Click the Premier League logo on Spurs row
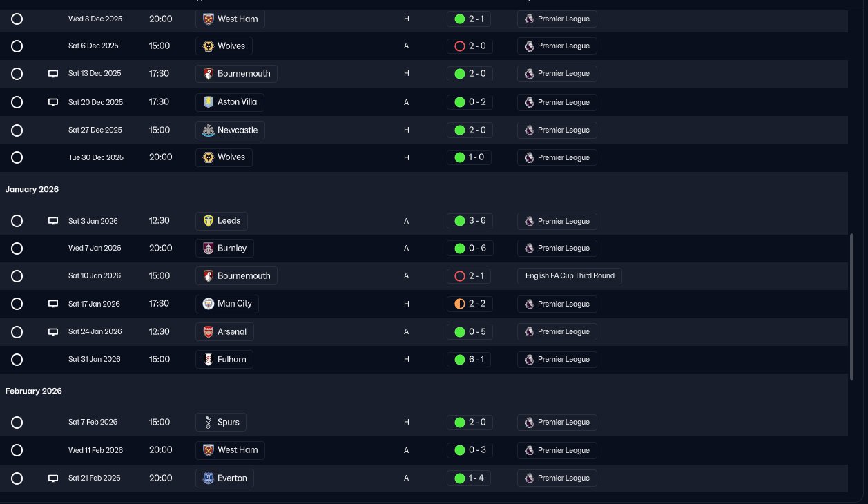 tap(530, 423)
